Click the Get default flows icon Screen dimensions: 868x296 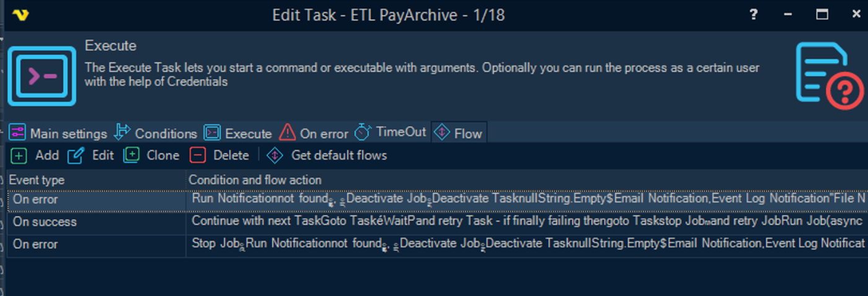pyautogui.click(x=275, y=155)
